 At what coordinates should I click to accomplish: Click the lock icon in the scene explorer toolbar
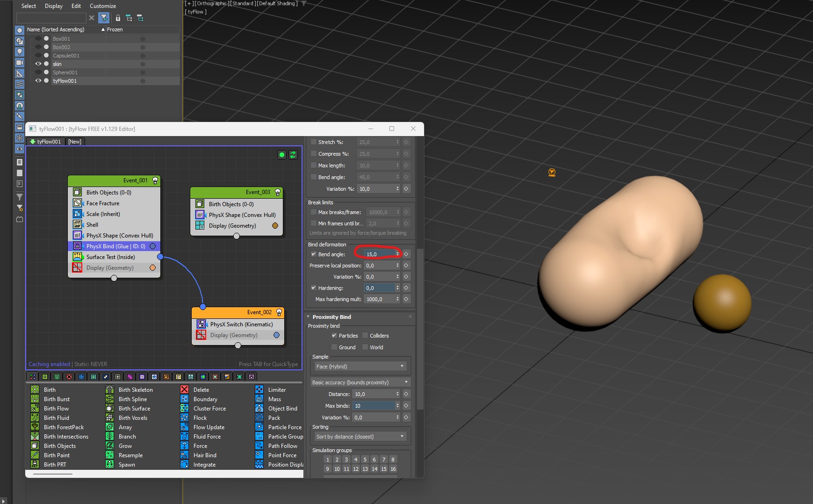pos(118,18)
